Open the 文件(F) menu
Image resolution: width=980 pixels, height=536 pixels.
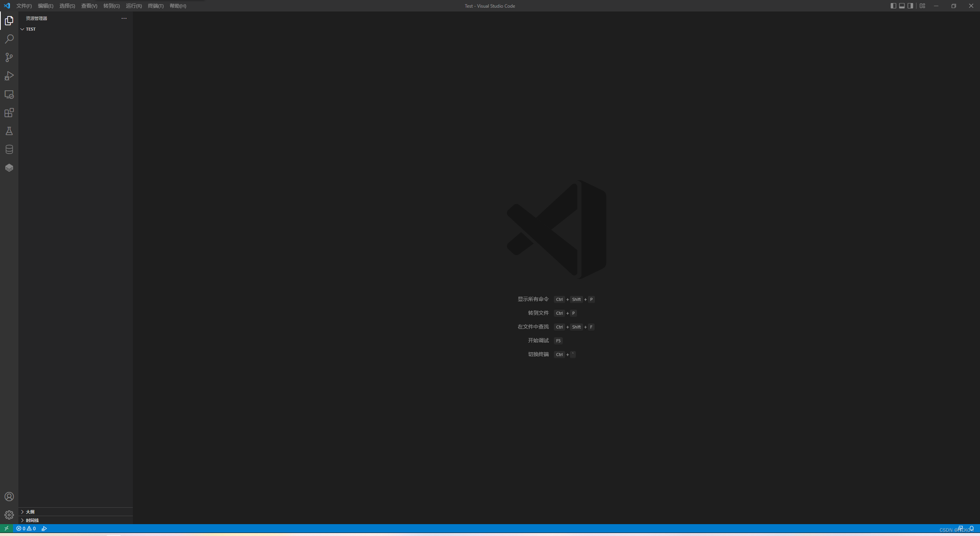point(24,6)
